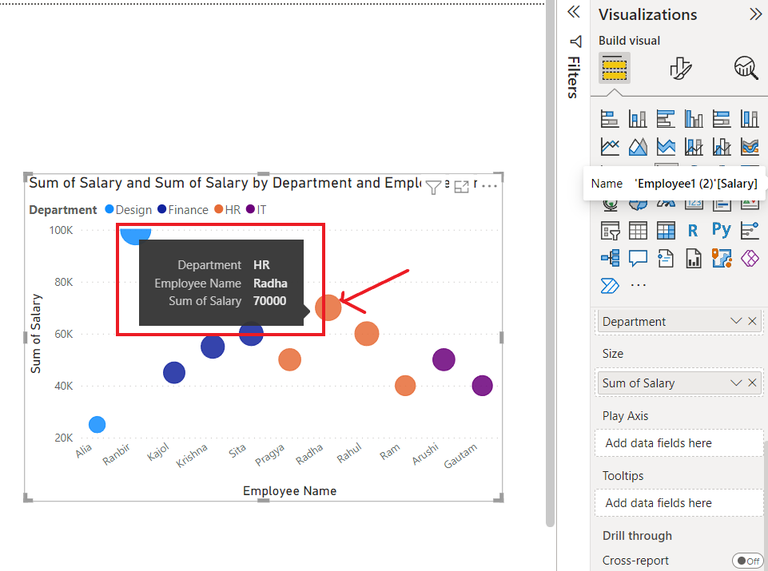This screenshot has height=571, width=768.
Task: Open the Sum of Salary field dropdown
Action: click(x=736, y=383)
